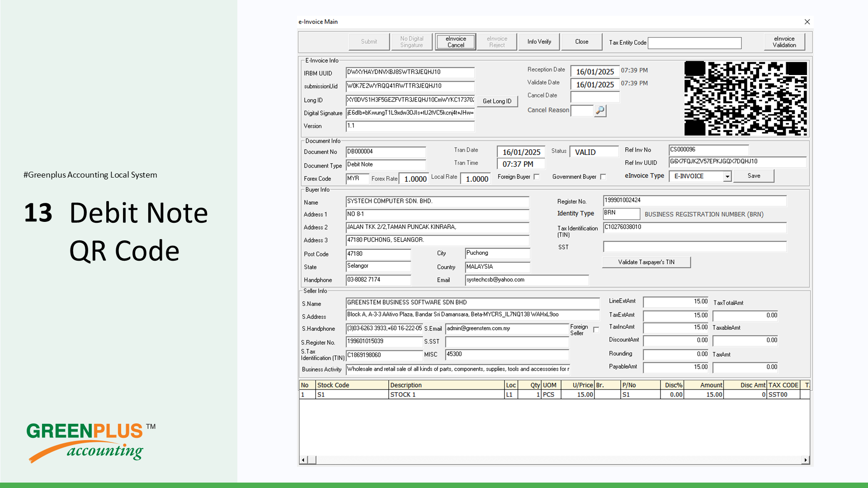The height and width of the screenshot is (488, 868).
Task: Click the buyer Name field
Action: (x=437, y=202)
